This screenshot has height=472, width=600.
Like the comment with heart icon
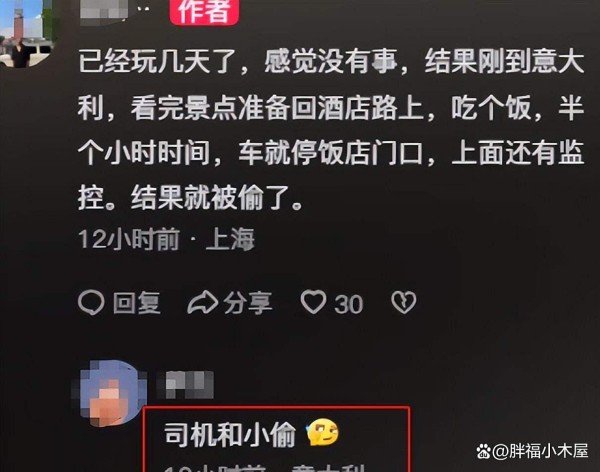(x=313, y=302)
